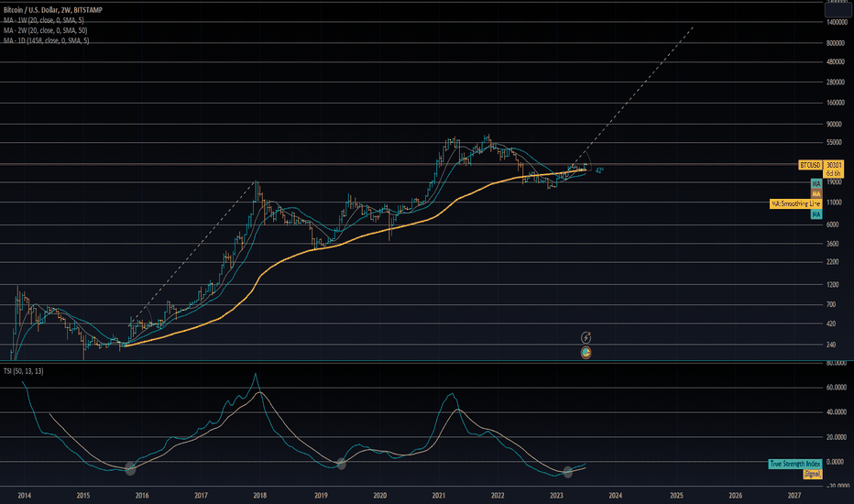Screen dimensions: 854x504
Task: Click the 2024 time axis label
Action: 616,495
